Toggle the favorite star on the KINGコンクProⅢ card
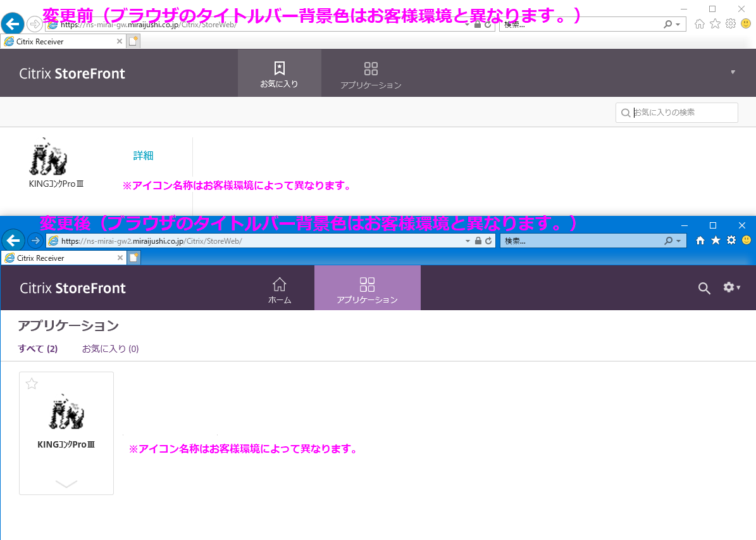The height and width of the screenshot is (540, 756). click(32, 384)
